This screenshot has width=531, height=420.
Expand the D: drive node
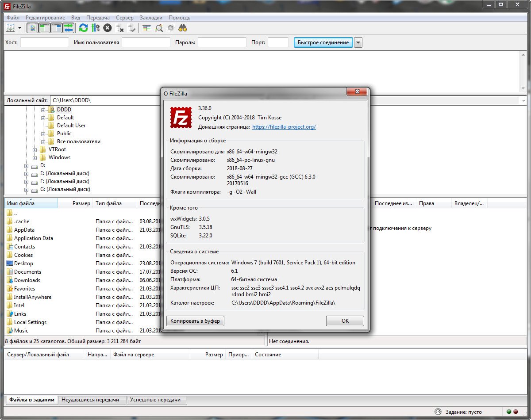point(27,166)
